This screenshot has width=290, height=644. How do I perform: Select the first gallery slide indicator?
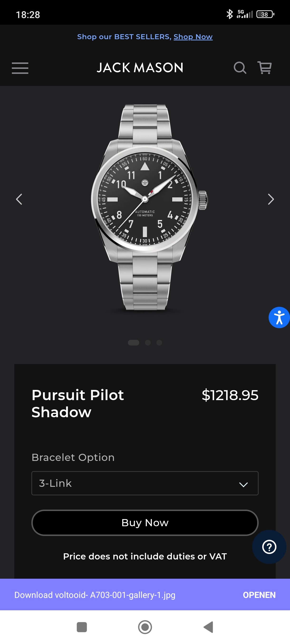tap(133, 342)
